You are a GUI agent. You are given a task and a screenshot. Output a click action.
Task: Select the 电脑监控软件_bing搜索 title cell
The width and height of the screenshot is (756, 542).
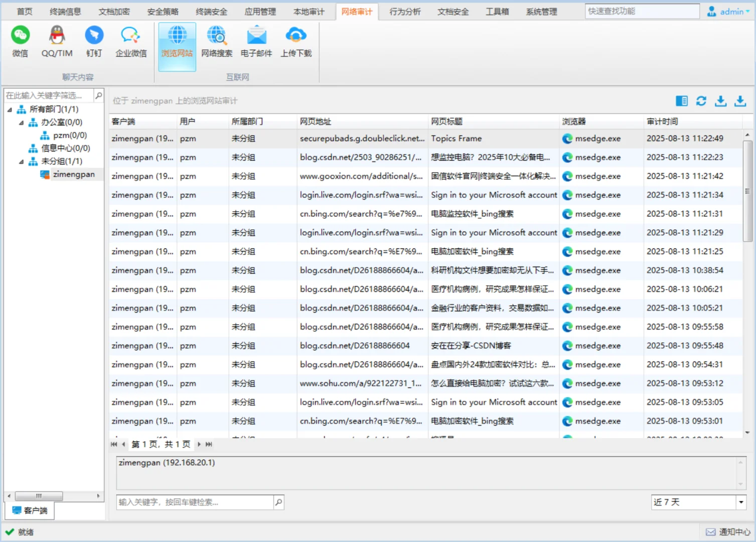tap(494, 214)
